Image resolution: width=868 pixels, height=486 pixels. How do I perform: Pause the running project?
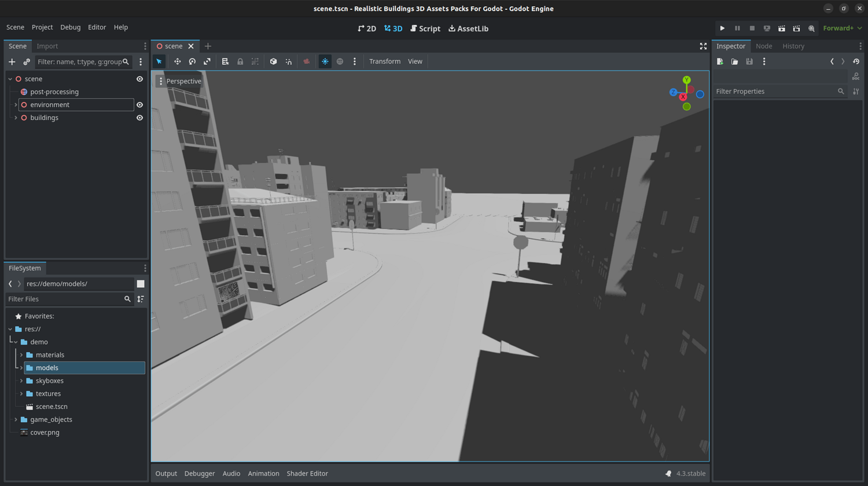tap(737, 28)
